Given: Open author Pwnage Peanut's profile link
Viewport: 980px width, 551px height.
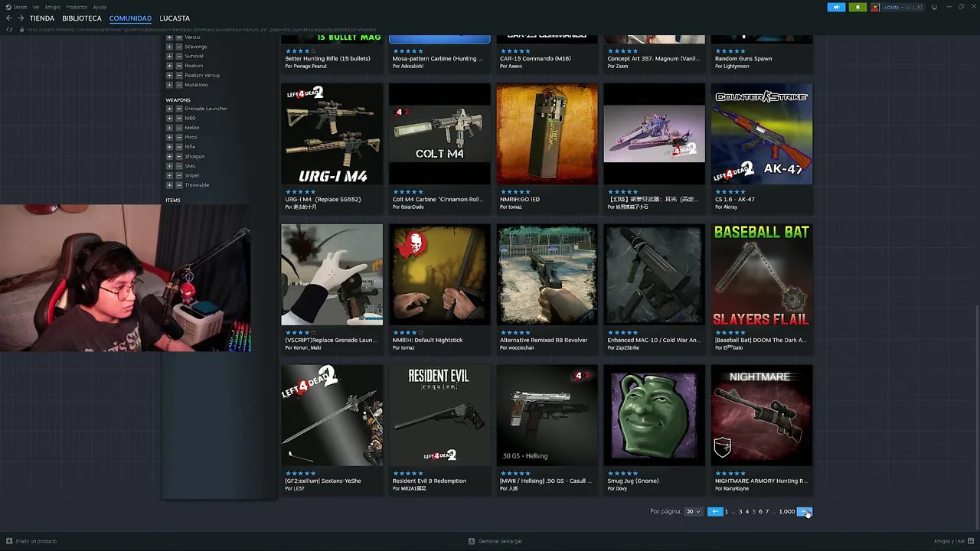Looking at the screenshot, I should (310, 67).
